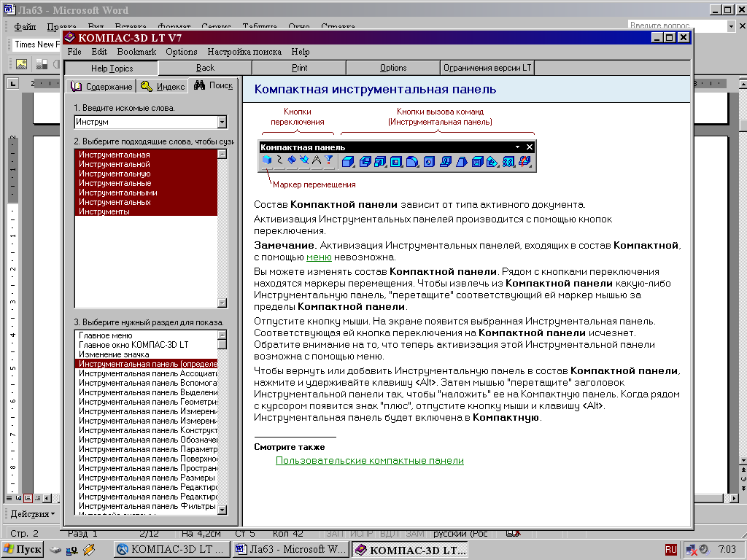This screenshot has height=560, width=747.
Task: Click the network quick launch icon beside Пуск
Action: (72, 550)
